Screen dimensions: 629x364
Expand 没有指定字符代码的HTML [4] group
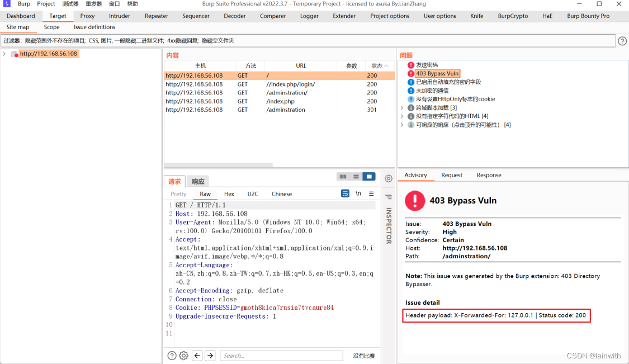pos(402,116)
